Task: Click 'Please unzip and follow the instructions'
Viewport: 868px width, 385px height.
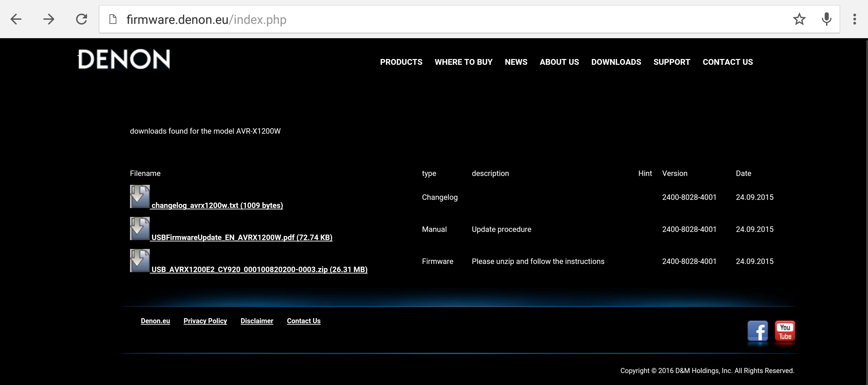Action: coord(538,262)
